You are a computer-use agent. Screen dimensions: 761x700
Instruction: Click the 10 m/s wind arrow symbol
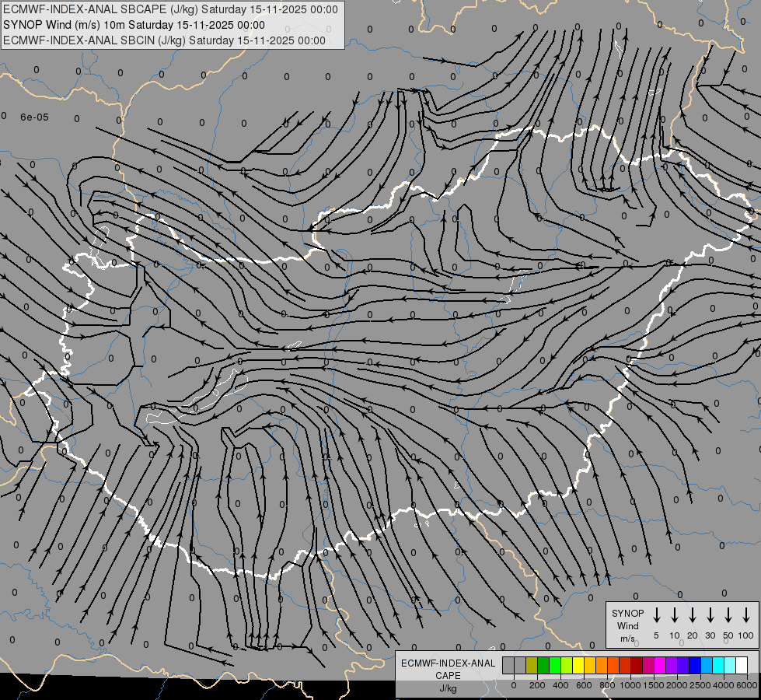pos(675,615)
